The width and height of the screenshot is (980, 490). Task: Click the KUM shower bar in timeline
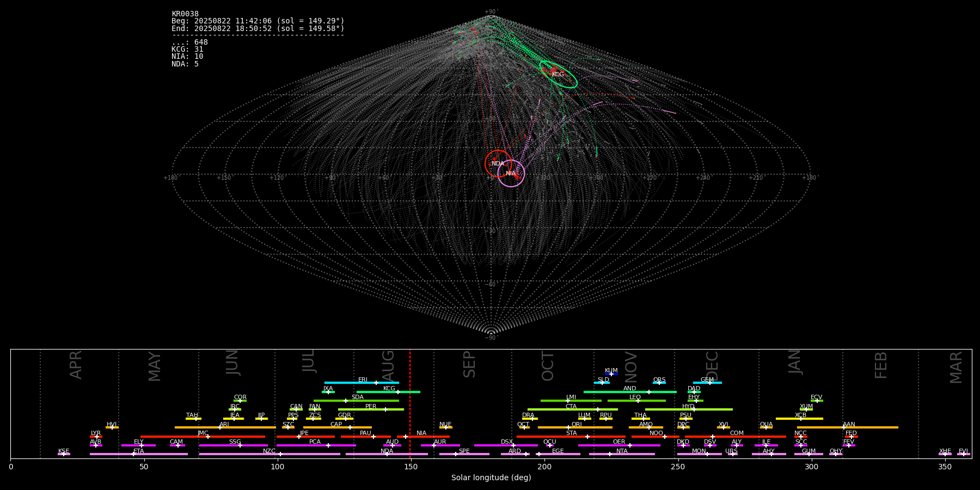611,374
